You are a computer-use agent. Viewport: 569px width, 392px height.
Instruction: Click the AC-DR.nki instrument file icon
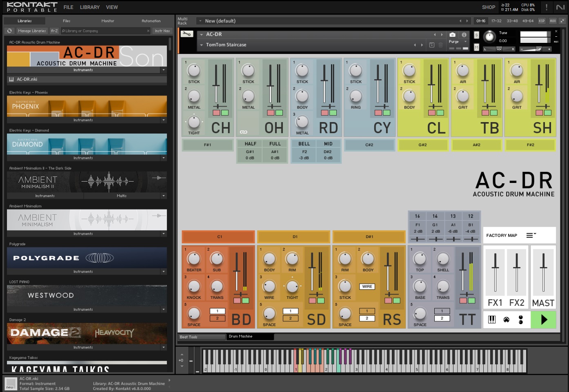coord(11,80)
